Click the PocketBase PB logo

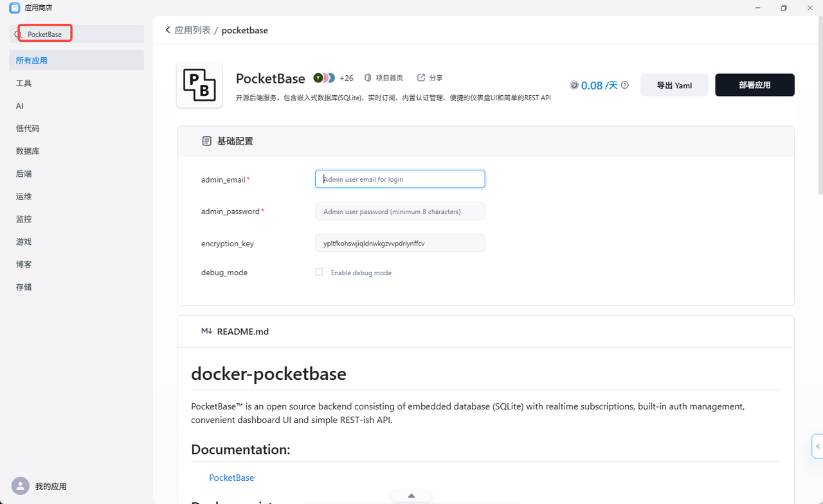point(199,85)
